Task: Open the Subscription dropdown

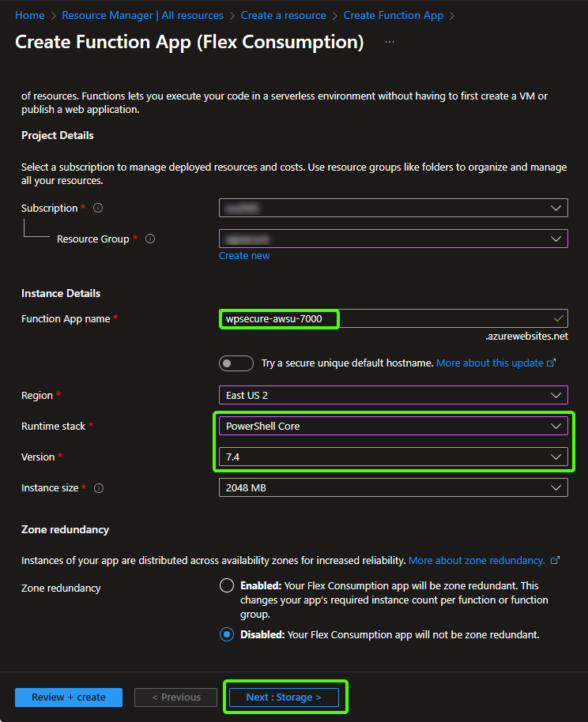Action: click(393, 208)
